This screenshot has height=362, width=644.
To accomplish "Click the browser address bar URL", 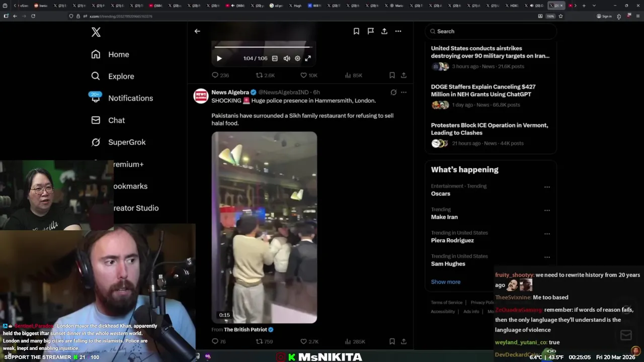I will coord(121,17).
